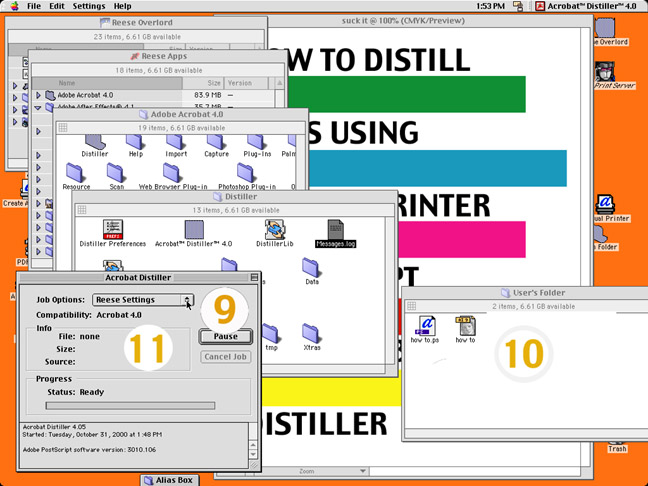Select the Capture folder icon
Screen dimensions: 648x486
tap(216, 147)
